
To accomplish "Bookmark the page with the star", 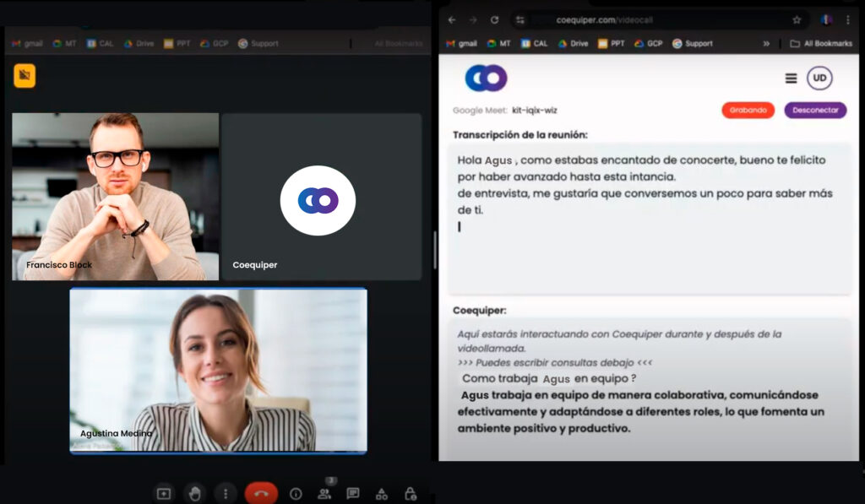I will tap(795, 19).
